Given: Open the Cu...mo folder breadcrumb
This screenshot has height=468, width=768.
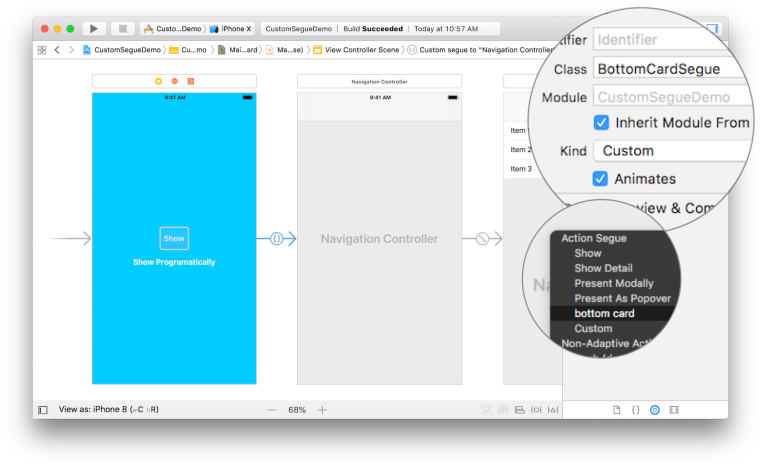Looking at the screenshot, I should (x=188, y=50).
